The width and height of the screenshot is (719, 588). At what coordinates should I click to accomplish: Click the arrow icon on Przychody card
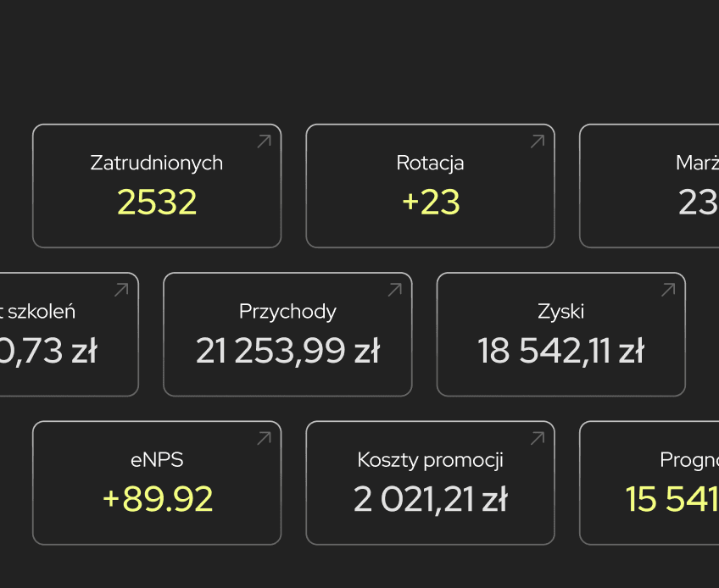[394, 290]
